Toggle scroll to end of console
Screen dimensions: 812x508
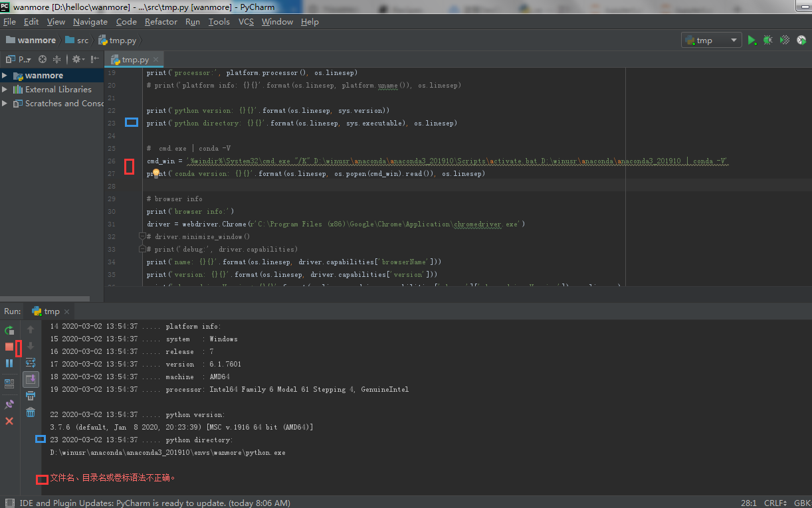(x=31, y=379)
